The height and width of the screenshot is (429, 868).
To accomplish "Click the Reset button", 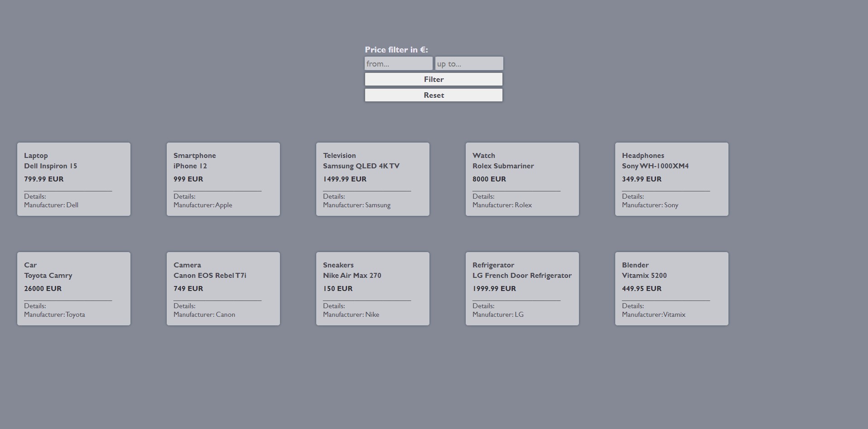I will pos(434,95).
